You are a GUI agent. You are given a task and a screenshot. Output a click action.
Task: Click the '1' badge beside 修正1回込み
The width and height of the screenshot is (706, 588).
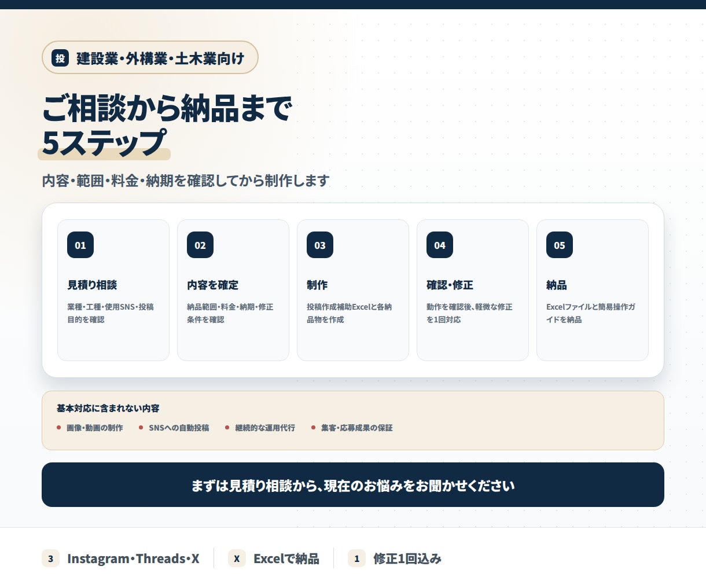pyautogui.click(x=356, y=558)
